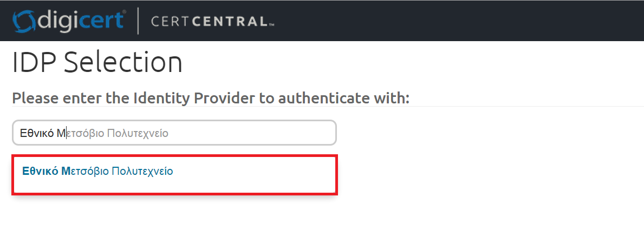Screen dimensions: 644x249
Task: Click the digicert wordmark in header
Action: (x=81, y=21)
